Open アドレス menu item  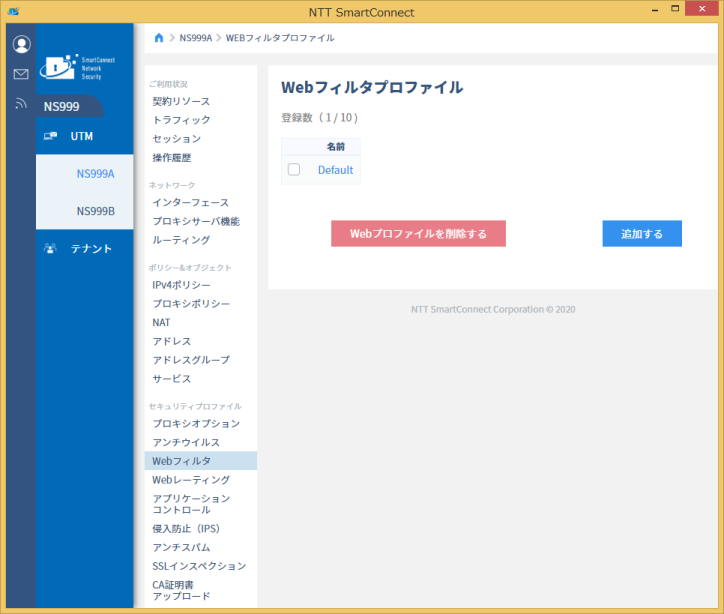tap(171, 341)
